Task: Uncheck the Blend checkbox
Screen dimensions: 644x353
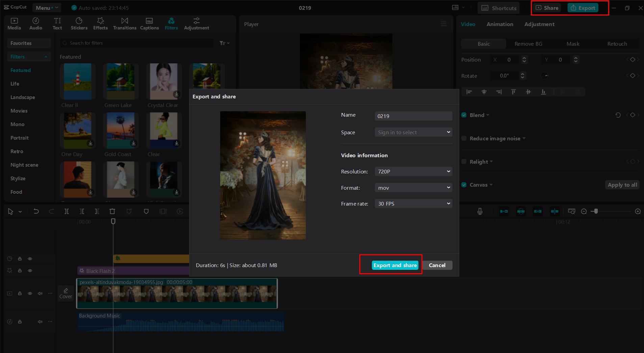Action: (x=464, y=115)
